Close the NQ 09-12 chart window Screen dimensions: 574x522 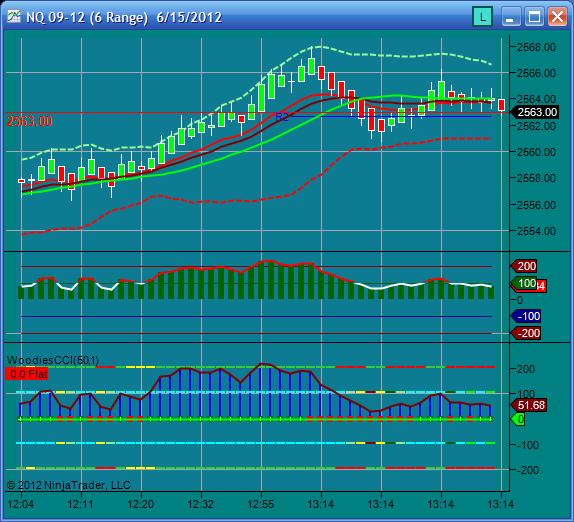pos(557,17)
